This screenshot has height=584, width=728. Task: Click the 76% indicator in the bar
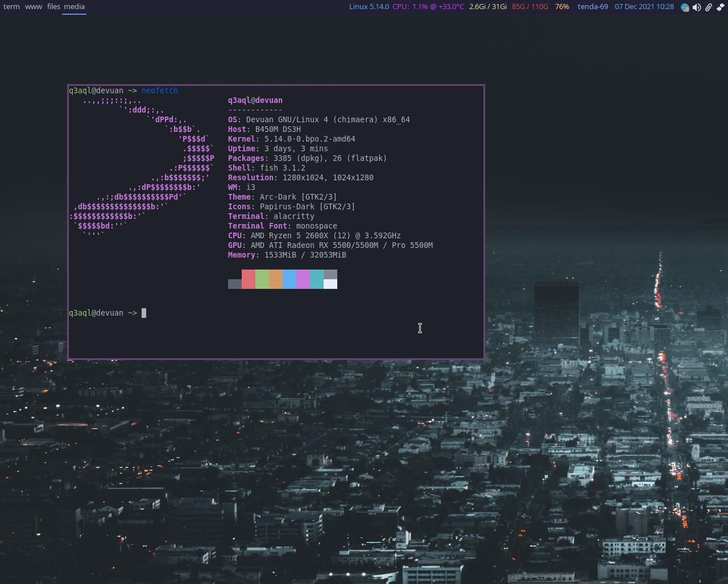coord(562,7)
